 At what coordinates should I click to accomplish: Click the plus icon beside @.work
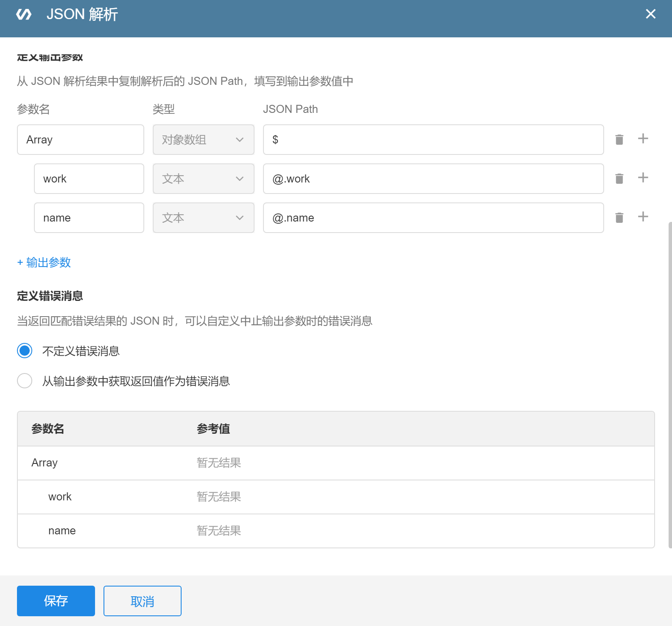(643, 178)
